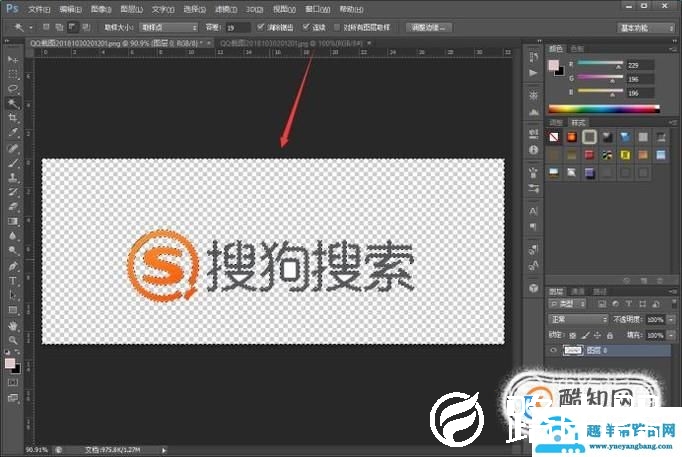682x457 pixels.
Task: Open the 滤镜 Filter menu
Action: point(226,9)
